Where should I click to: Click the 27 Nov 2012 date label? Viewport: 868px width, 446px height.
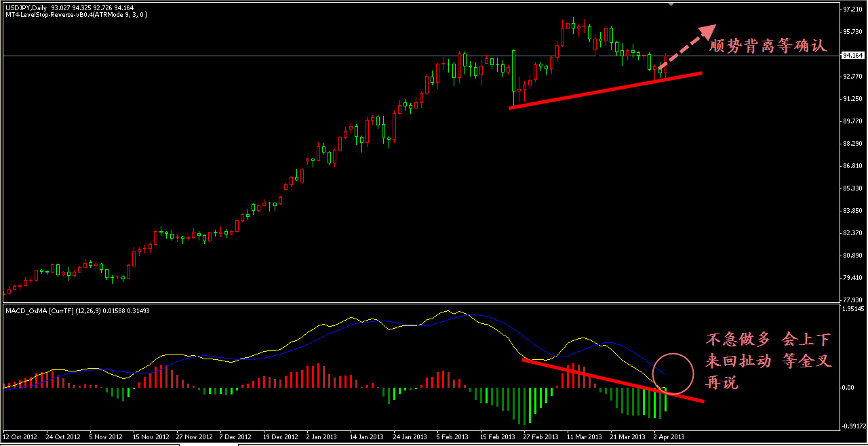click(x=193, y=437)
